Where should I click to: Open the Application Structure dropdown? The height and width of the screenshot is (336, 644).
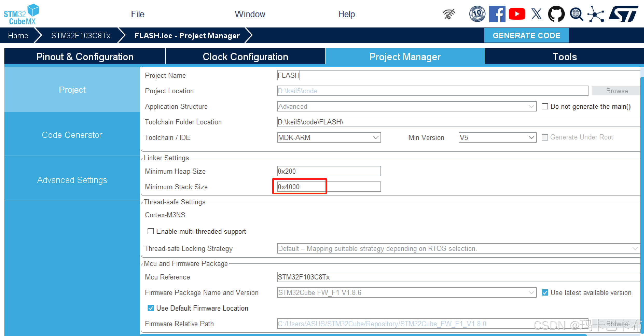click(x=406, y=107)
